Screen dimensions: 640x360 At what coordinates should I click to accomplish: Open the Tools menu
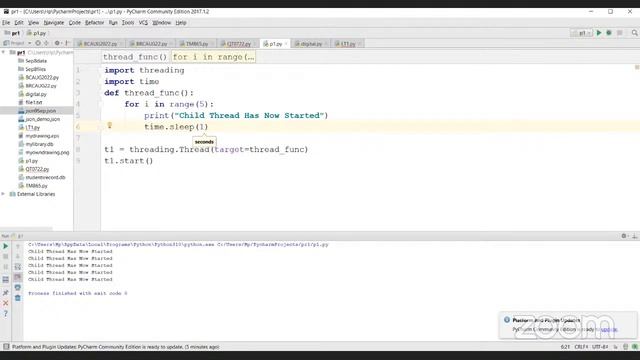click(x=128, y=22)
